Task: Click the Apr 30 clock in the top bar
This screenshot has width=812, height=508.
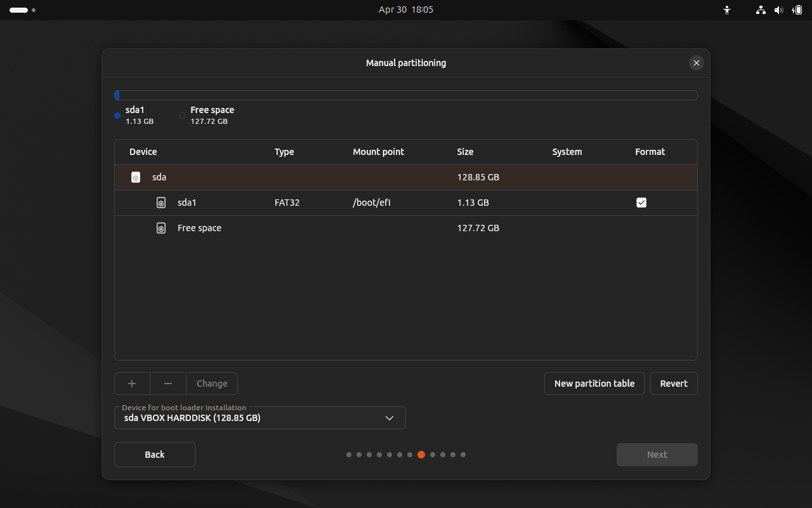Action: point(406,10)
